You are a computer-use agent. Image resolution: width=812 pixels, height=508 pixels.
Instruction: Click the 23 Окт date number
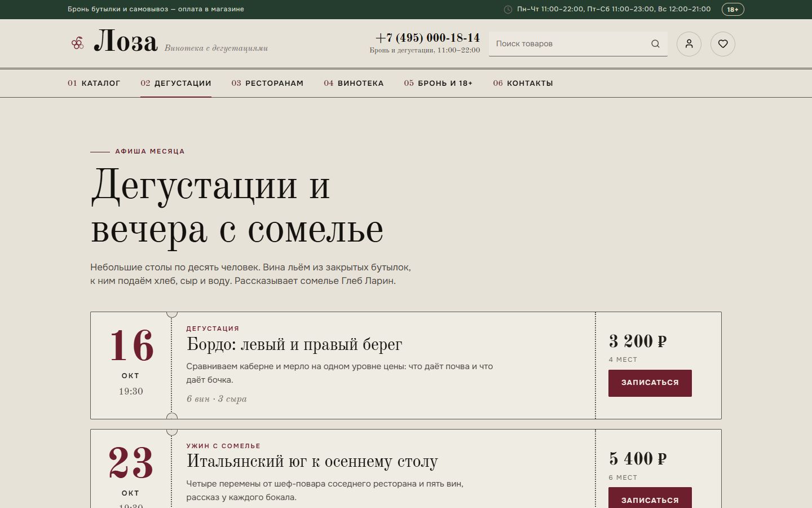[x=131, y=463]
